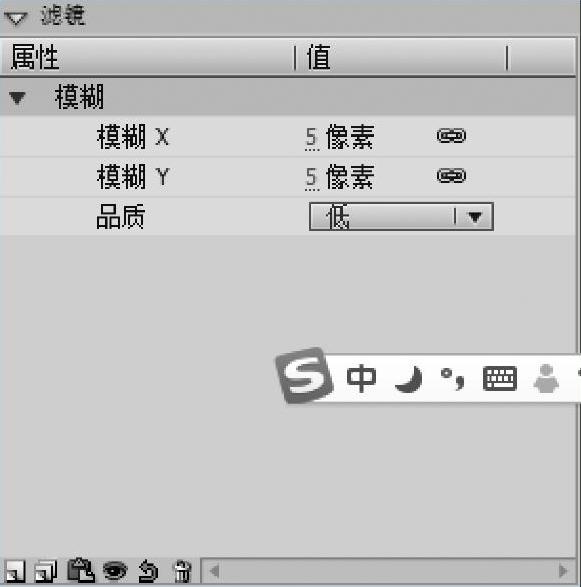
Task: Click the horizontal scrollbar right arrow
Action: pos(563,571)
